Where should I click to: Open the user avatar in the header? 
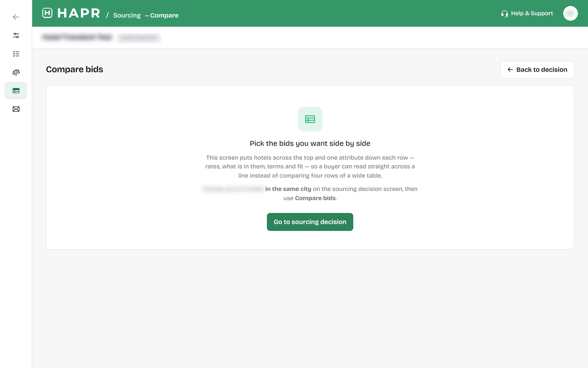tap(570, 13)
